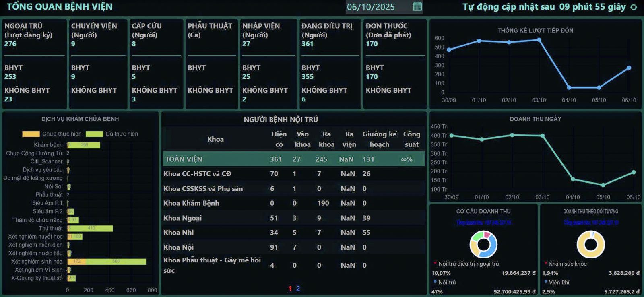Select the TOÀN VIỆN summary row

pyautogui.click(x=294, y=159)
